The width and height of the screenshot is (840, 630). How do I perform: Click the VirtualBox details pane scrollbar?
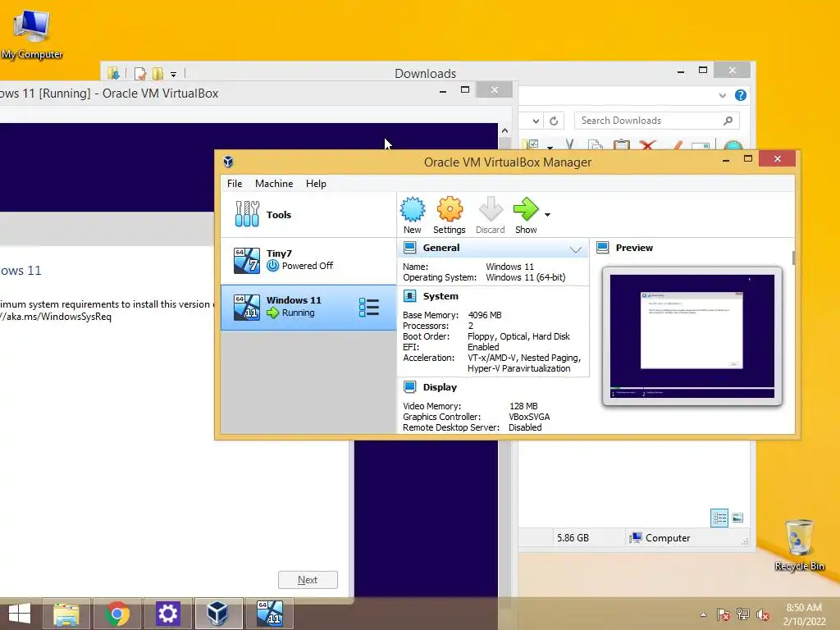[793, 257]
